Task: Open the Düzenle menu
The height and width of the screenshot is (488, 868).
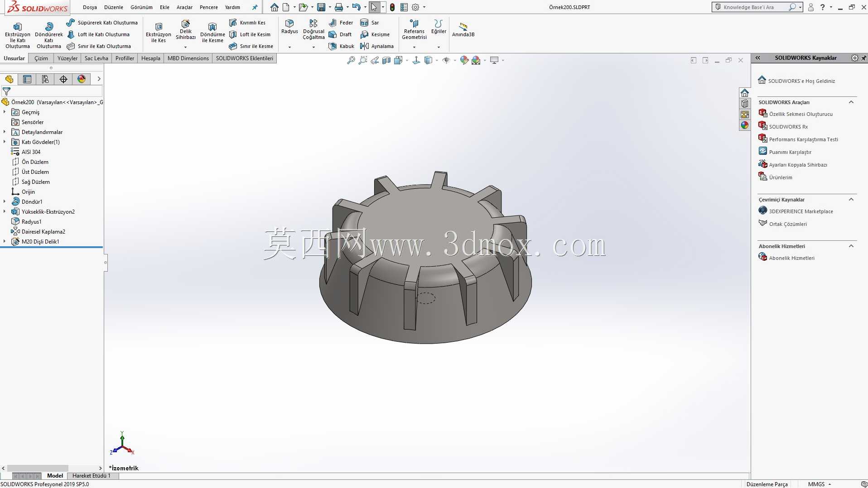Action: coord(114,7)
